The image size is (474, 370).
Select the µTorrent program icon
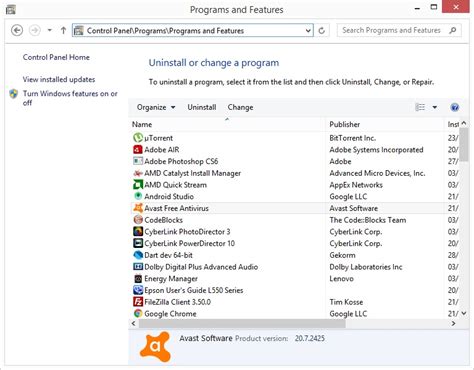(138, 138)
